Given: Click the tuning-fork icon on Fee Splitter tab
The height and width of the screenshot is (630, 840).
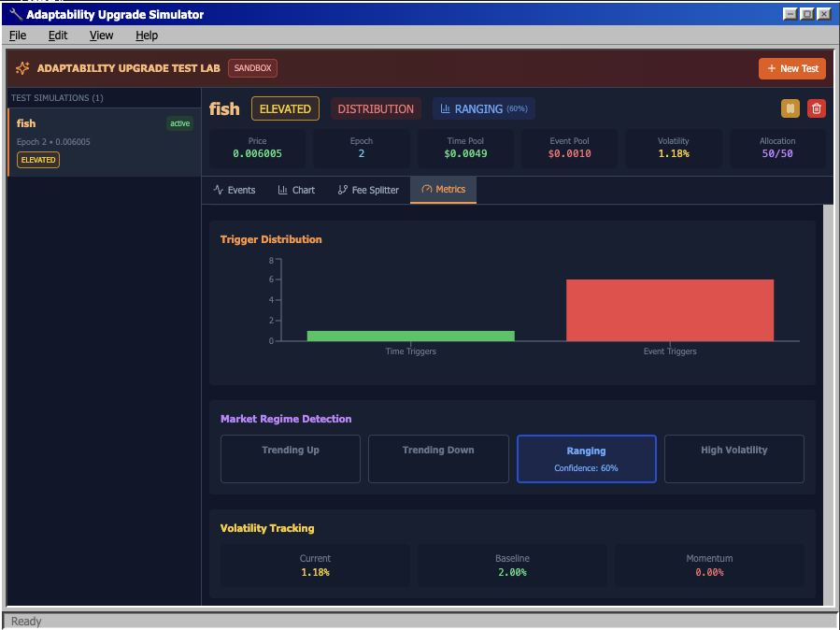Looking at the screenshot, I should [x=342, y=190].
